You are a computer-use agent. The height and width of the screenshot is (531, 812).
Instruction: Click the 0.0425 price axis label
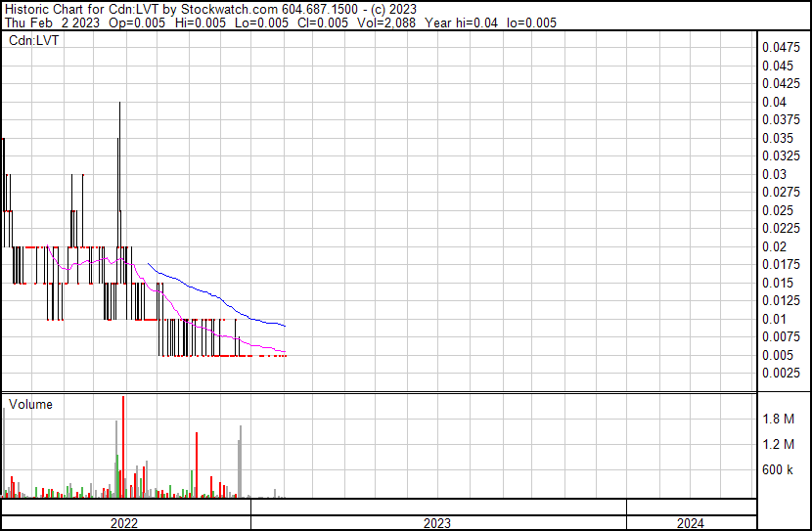coord(781,83)
